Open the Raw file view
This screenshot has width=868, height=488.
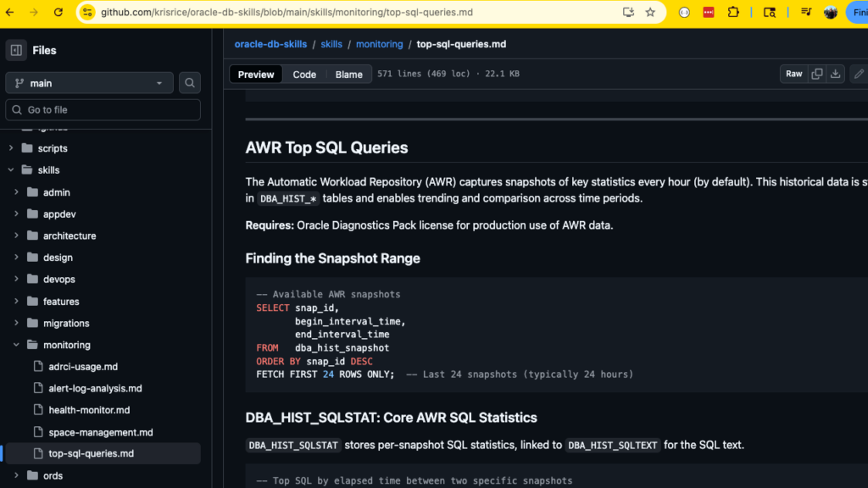point(793,74)
